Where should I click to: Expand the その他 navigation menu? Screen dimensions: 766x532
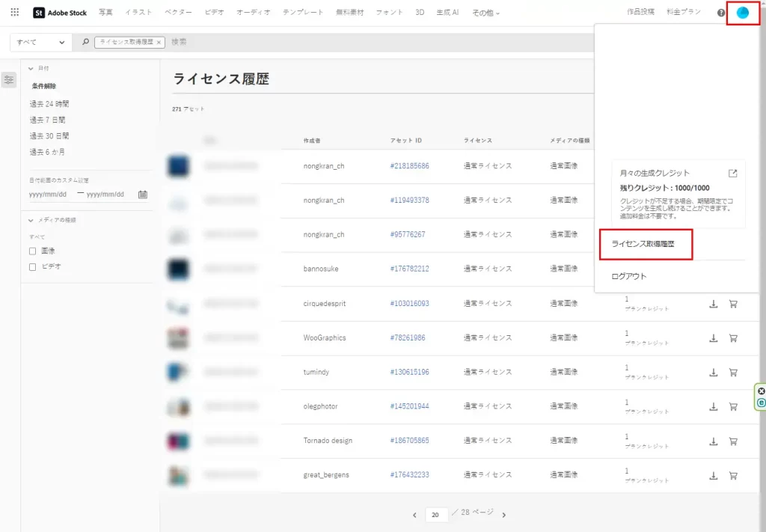click(x=486, y=13)
